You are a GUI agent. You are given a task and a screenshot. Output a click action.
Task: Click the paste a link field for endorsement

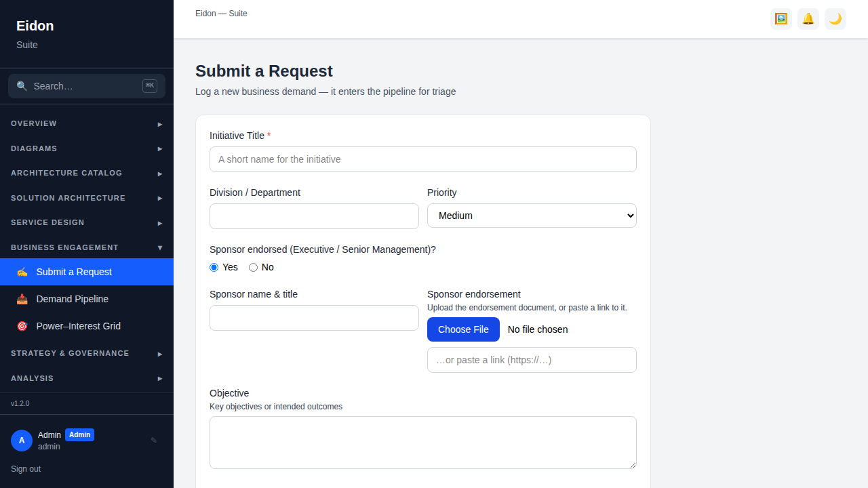pos(532,360)
